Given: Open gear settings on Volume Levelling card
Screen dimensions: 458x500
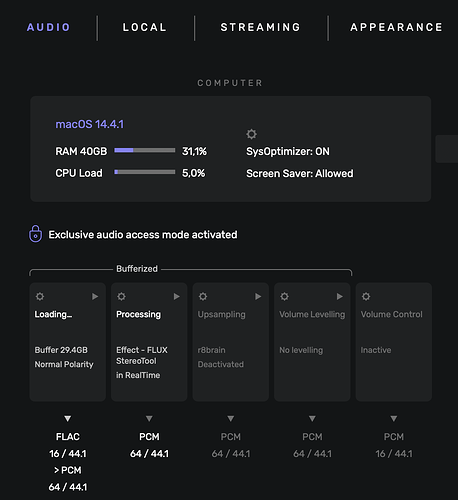Looking at the screenshot, I should (284, 296).
